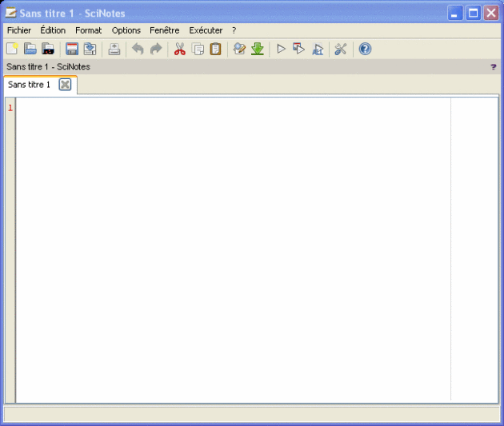Close the Sans titre 1 tab
Viewport: 504px width, 426px height.
click(x=65, y=85)
